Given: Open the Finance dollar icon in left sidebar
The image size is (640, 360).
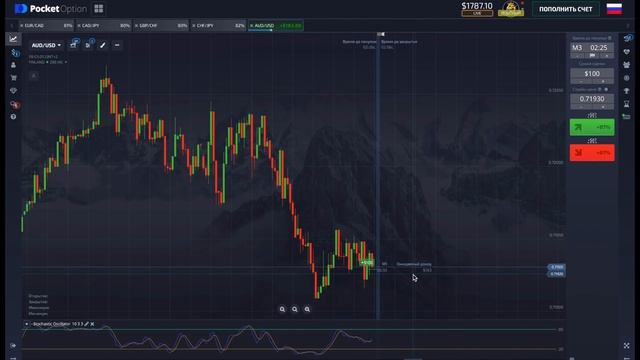Looking at the screenshot, I should pos(15,52).
